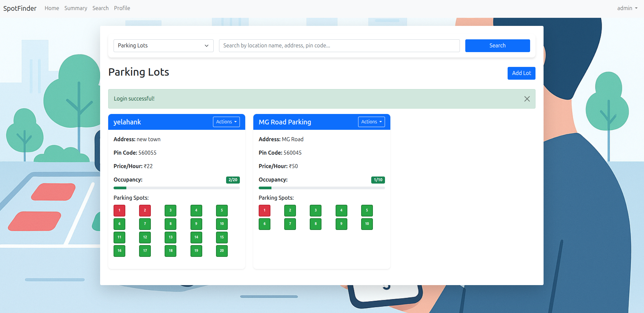This screenshot has width=644, height=313.
Task: Select available spot 20 in yelahank lot
Action: tap(222, 251)
